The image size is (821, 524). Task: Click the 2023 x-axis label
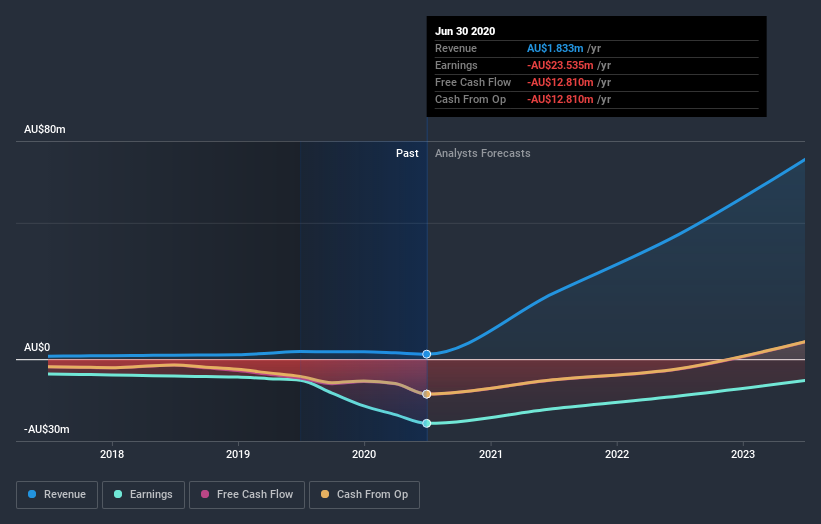(x=743, y=454)
